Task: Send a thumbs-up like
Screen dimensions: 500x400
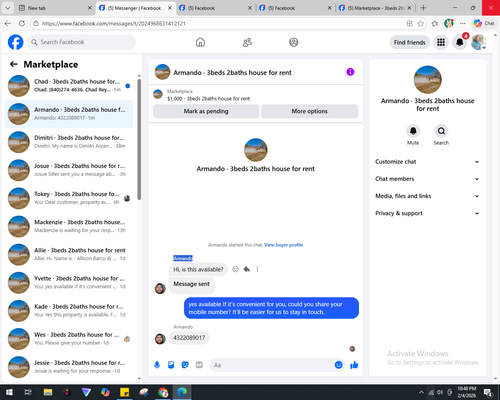Action: coord(354,365)
